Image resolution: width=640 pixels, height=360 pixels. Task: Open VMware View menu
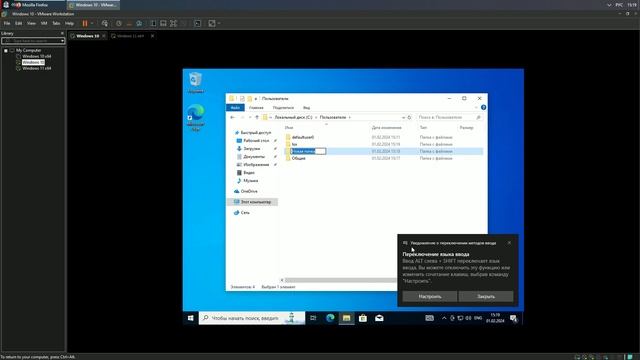click(31, 24)
